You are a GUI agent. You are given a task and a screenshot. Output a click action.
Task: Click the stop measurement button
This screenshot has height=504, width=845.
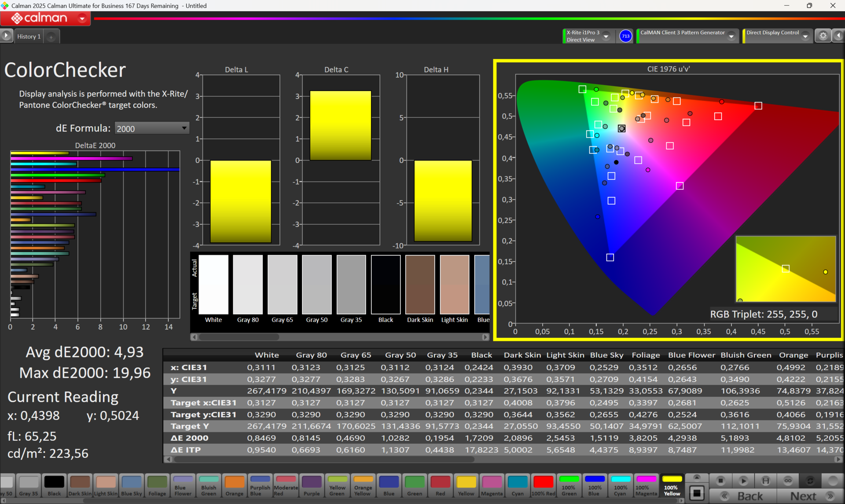click(720, 481)
